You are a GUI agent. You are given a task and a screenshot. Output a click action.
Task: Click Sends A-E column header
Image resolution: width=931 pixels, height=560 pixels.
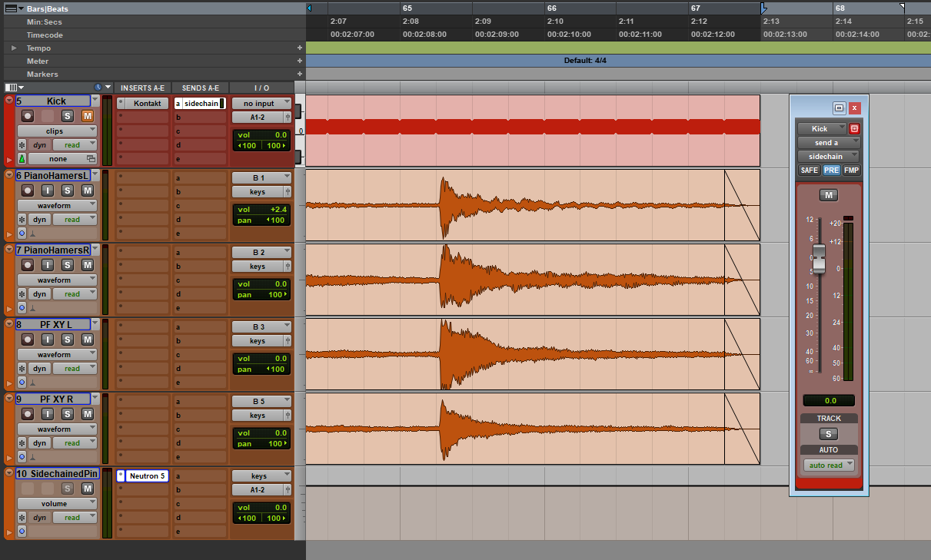(200, 88)
